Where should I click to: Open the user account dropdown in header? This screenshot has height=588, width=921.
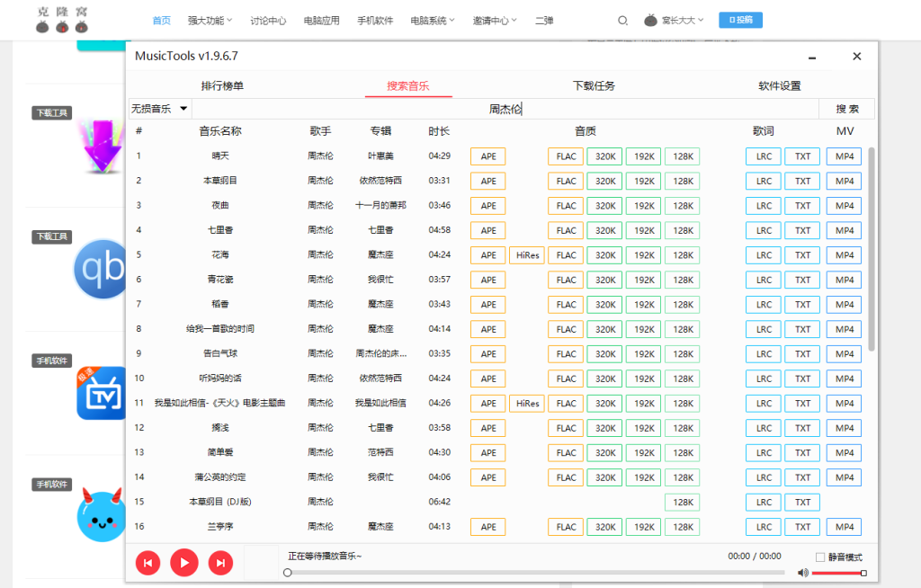pyautogui.click(x=682, y=21)
